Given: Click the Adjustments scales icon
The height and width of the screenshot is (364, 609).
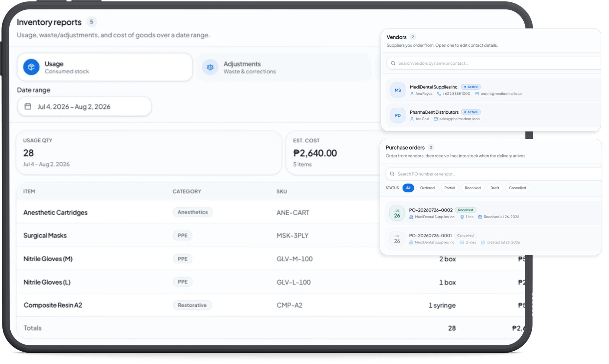Looking at the screenshot, I should click(210, 67).
